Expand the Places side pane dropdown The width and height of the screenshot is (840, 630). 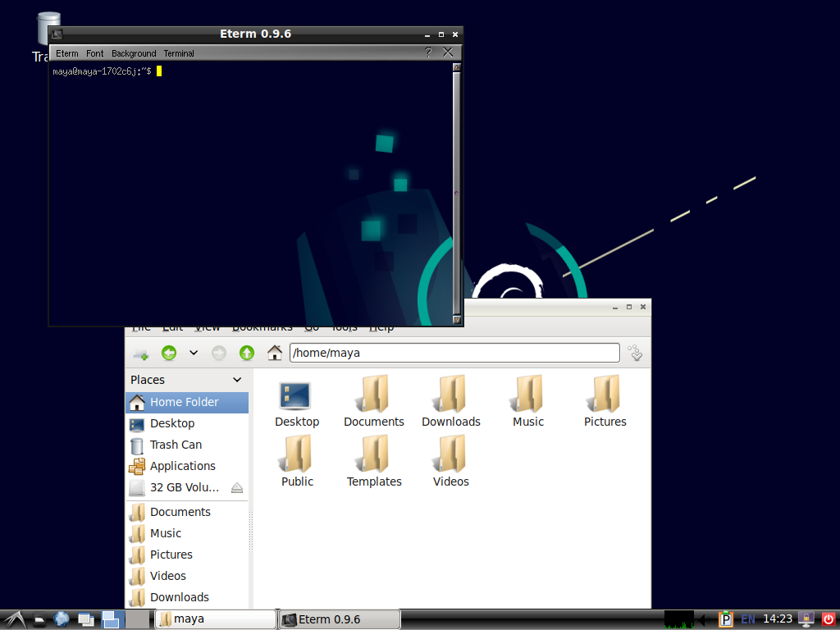(237, 380)
